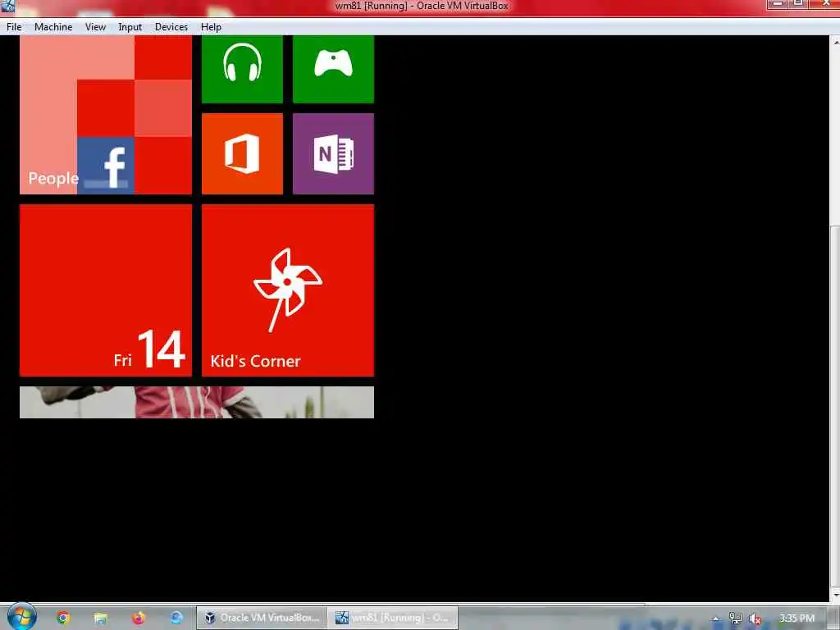Screen dimensions: 840x630
Task: Open the Input menu
Action: tap(130, 27)
